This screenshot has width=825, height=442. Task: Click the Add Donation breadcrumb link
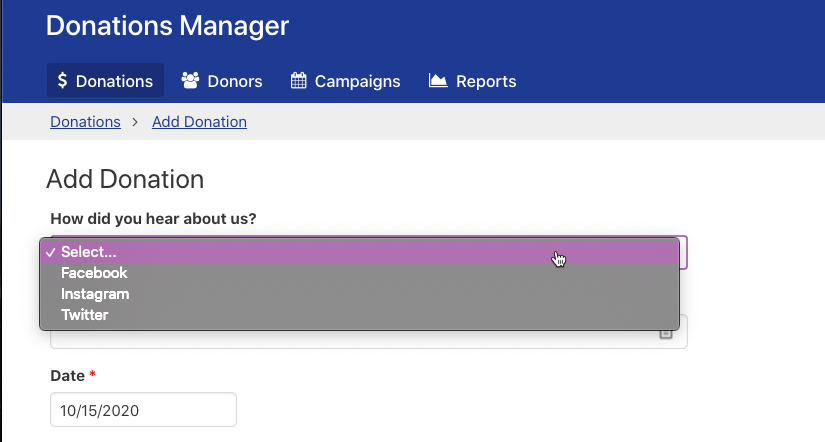point(199,122)
